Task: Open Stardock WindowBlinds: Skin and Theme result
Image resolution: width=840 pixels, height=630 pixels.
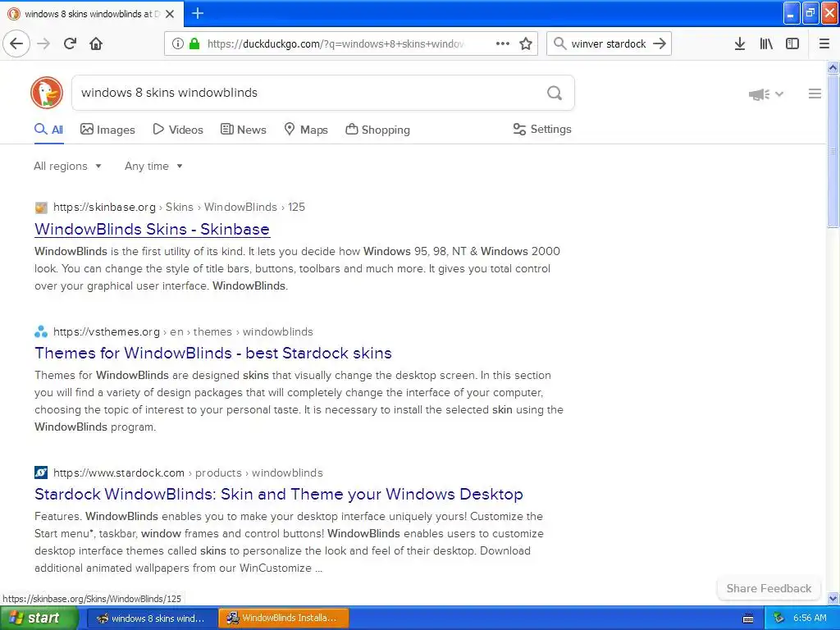Action: click(279, 494)
